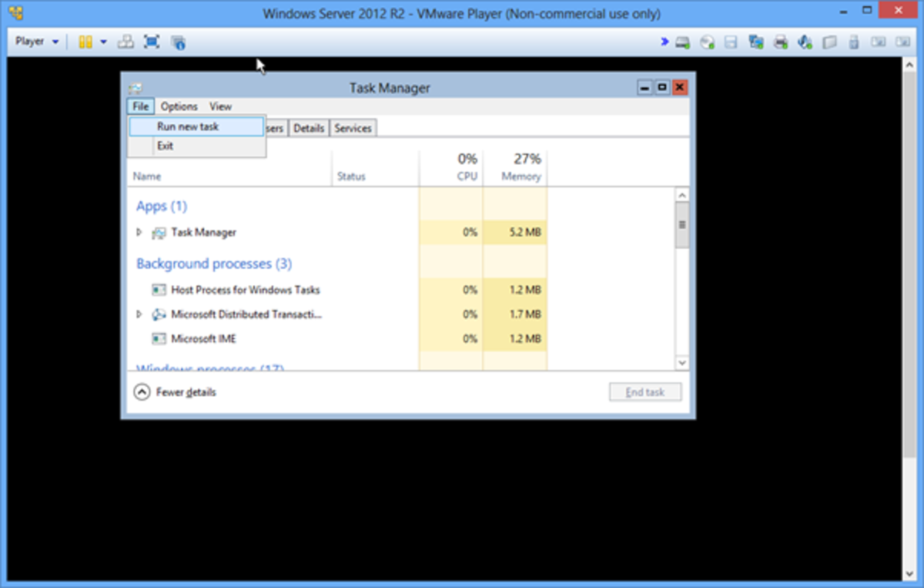Open the Options menu in Task Manager
The height and width of the screenshot is (588, 924).
[x=179, y=106]
